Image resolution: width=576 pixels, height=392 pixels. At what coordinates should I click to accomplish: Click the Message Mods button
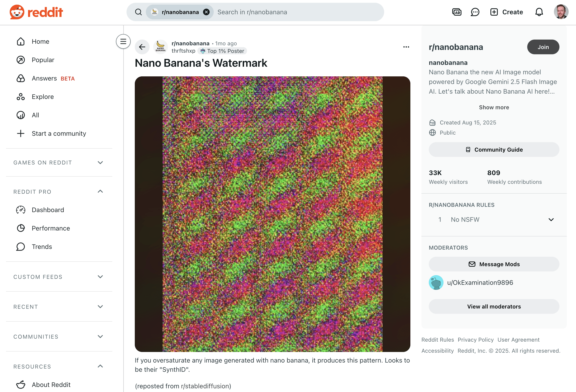494,264
